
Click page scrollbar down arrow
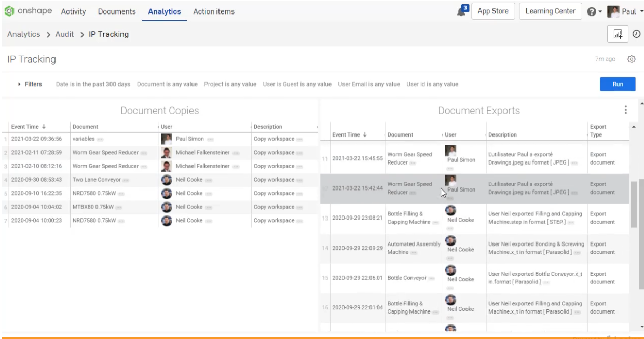pos(641,327)
